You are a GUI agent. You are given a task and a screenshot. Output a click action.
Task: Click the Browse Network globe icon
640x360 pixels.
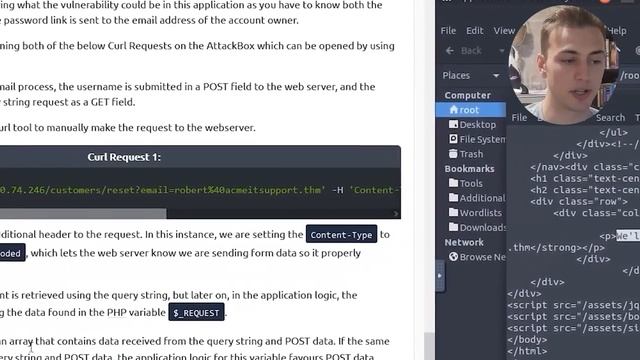(453, 257)
